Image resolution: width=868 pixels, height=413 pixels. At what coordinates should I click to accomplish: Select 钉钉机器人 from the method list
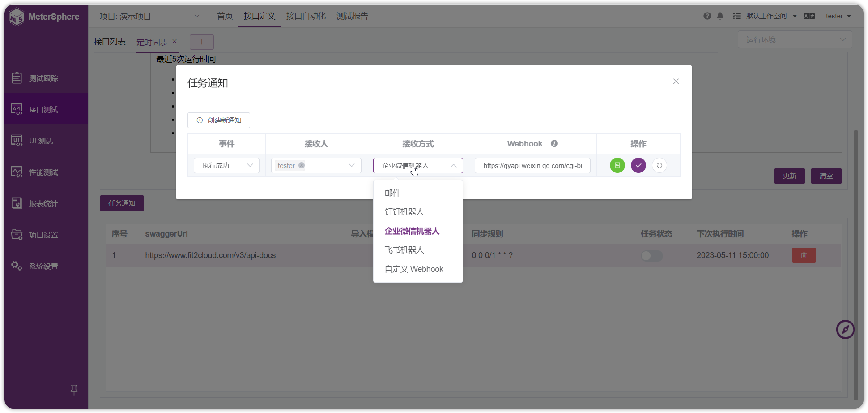(x=418, y=212)
